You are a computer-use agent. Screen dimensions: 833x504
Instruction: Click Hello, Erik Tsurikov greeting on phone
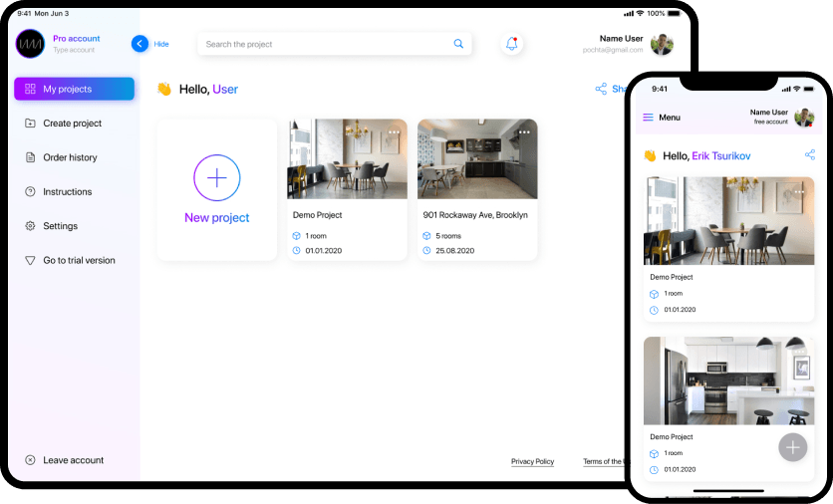point(706,156)
